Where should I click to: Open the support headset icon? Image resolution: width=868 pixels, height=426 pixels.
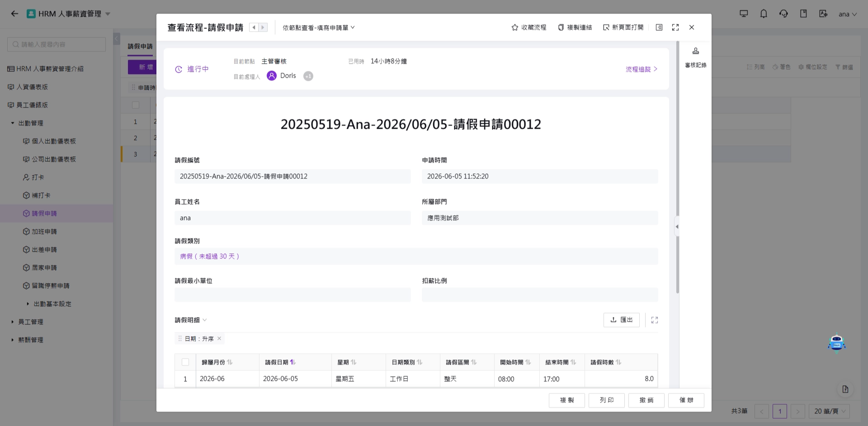click(783, 14)
